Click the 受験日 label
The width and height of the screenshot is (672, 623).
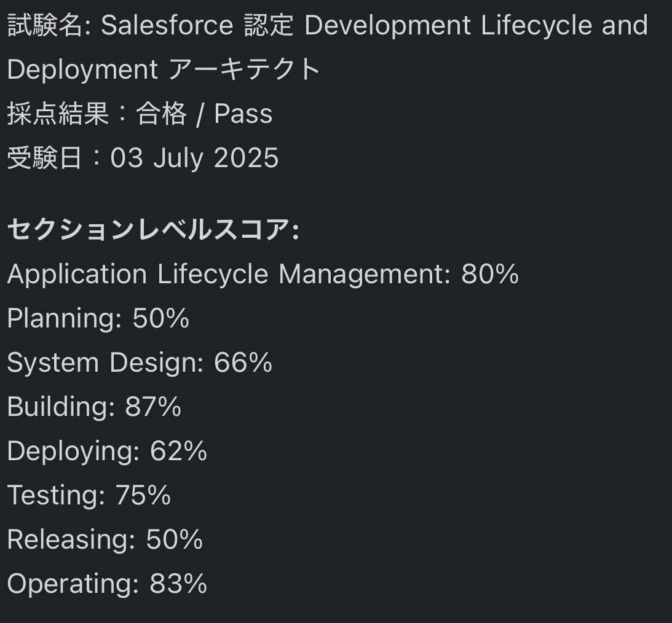coord(44,157)
